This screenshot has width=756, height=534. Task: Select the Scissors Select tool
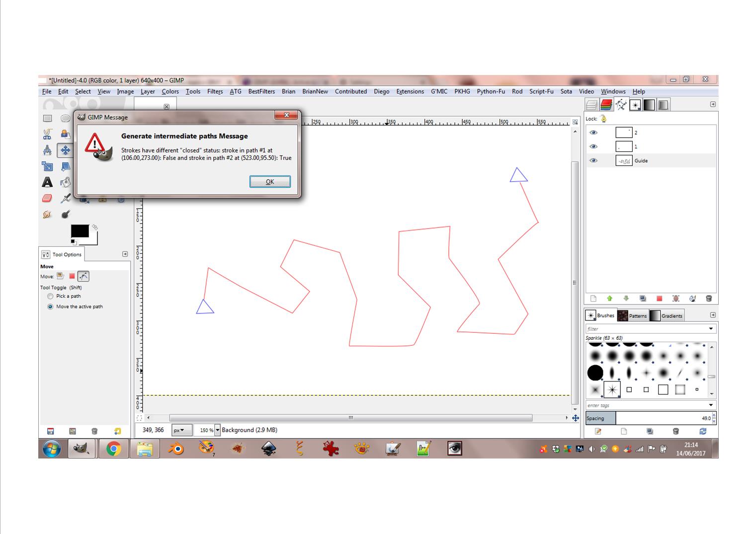[47, 134]
